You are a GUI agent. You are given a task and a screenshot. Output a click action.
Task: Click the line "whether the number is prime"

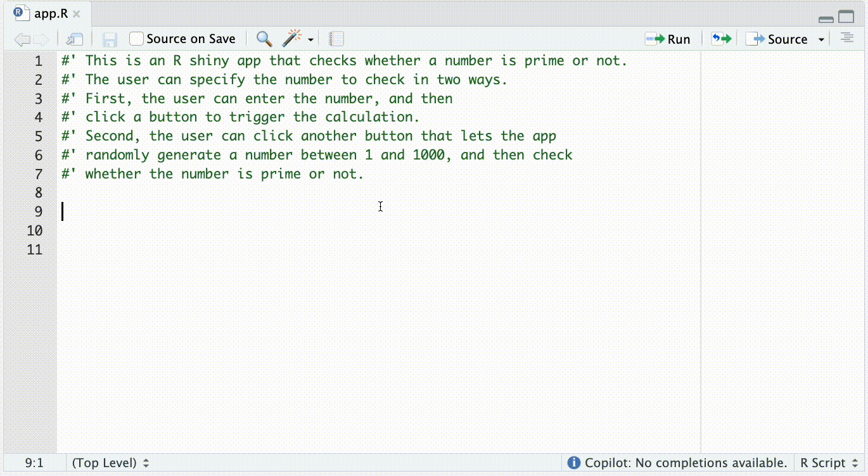pos(213,174)
